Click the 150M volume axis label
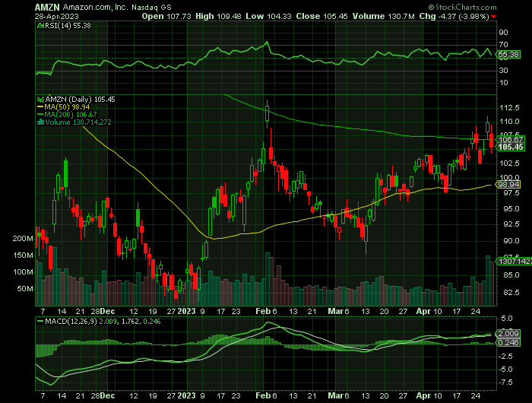Screen dimensions: 532x403 point(23,255)
